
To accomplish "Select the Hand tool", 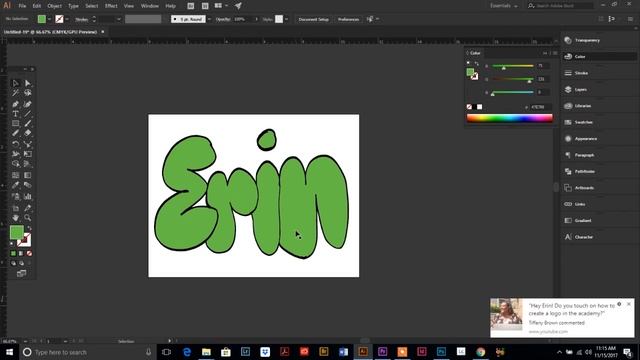I will click(16, 218).
